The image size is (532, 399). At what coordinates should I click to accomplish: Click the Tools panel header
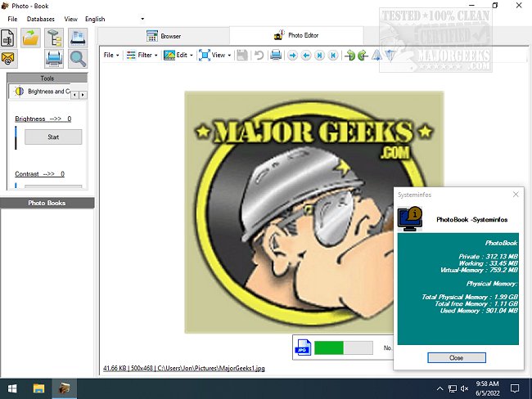[x=47, y=78]
